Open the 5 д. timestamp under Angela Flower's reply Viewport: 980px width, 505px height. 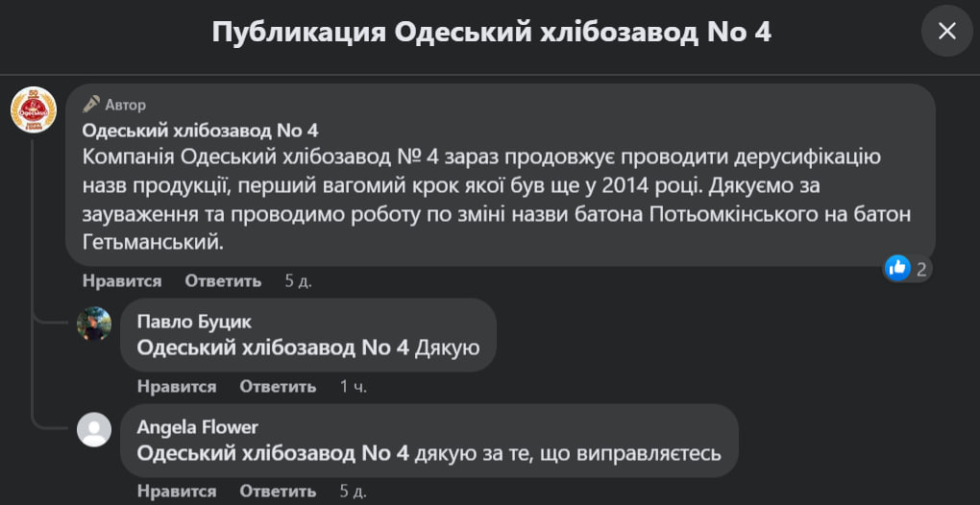[353, 492]
